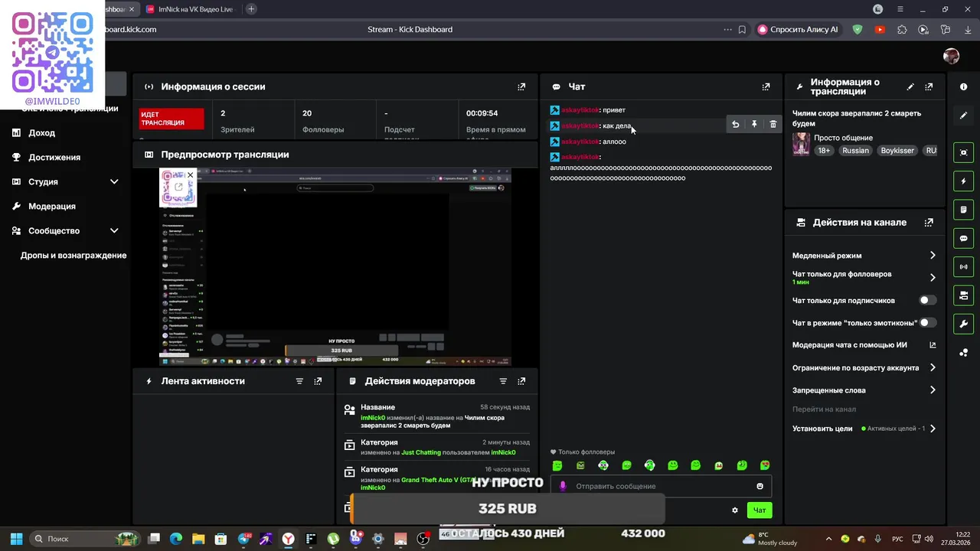Image resolution: width=980 pixels, height=551 pixels.
Task: Toggle the session info broadcast icon in sidebar
Action: pos(964,267)
